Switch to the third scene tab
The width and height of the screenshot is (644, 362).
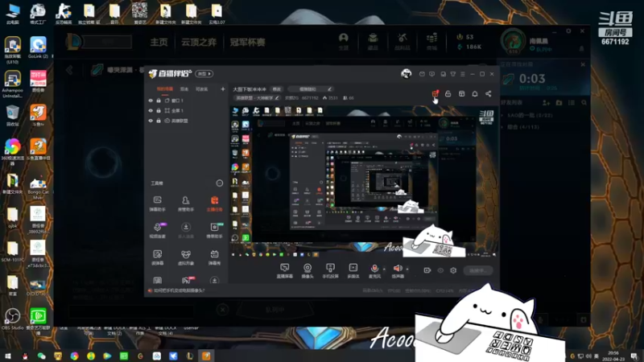(x=201, y=89)
